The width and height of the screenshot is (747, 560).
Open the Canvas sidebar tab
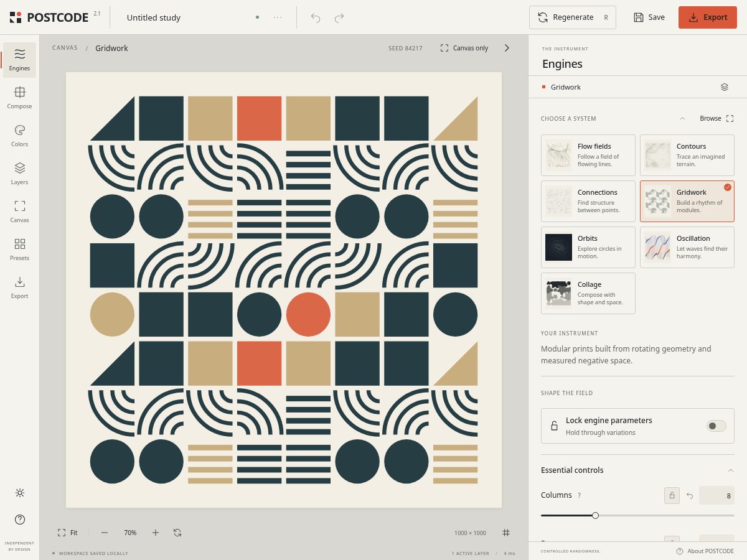(x=19, y=212)
